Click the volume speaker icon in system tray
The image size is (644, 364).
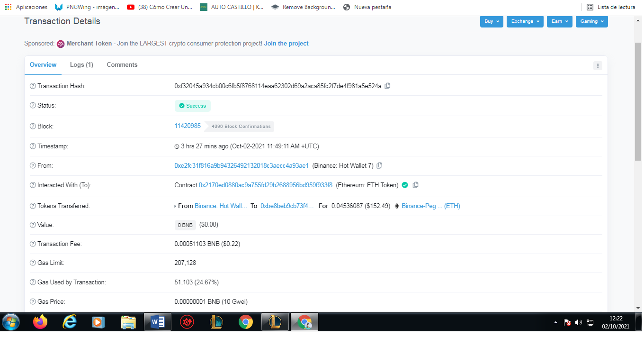579,322
